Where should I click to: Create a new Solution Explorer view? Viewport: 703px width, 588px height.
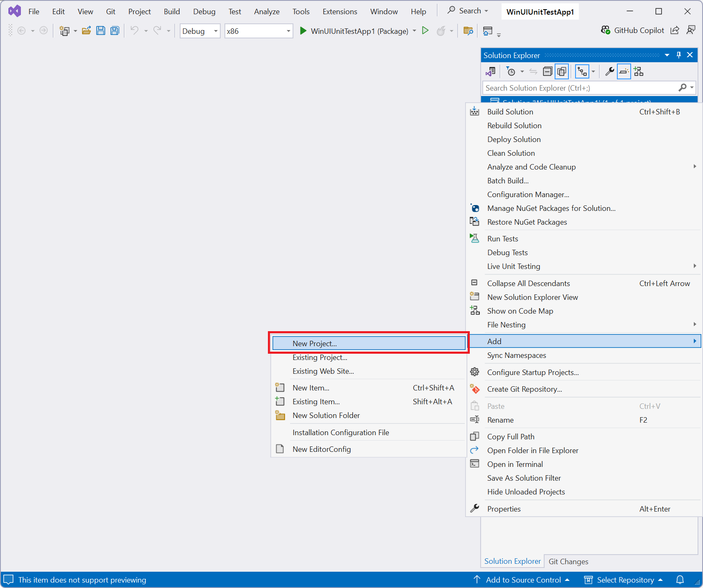[639, 71]
